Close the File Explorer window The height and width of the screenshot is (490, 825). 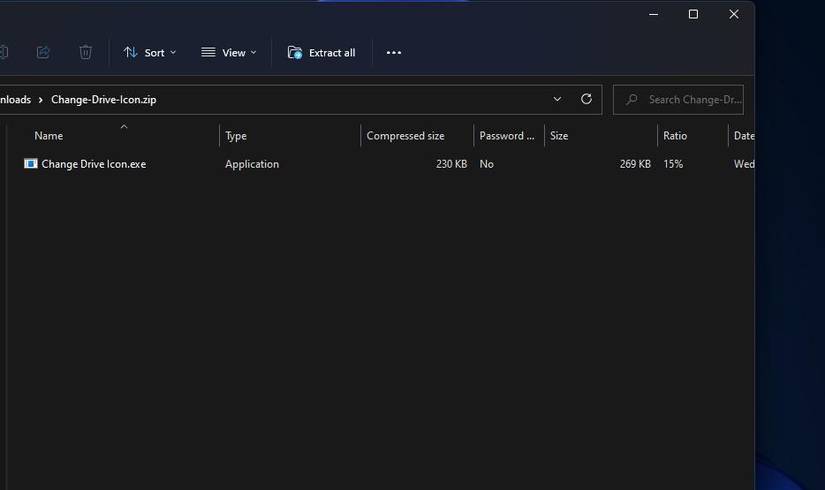click(734, 14)
